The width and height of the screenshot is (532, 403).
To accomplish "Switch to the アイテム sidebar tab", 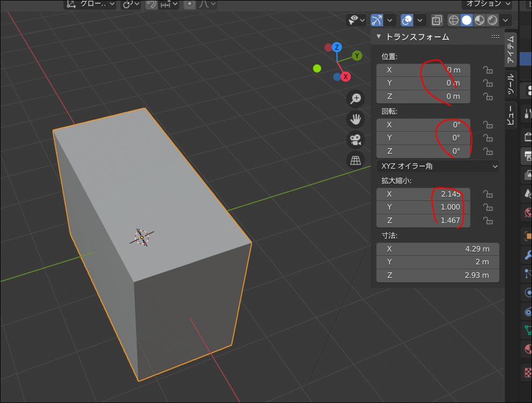I will [510, 49].
